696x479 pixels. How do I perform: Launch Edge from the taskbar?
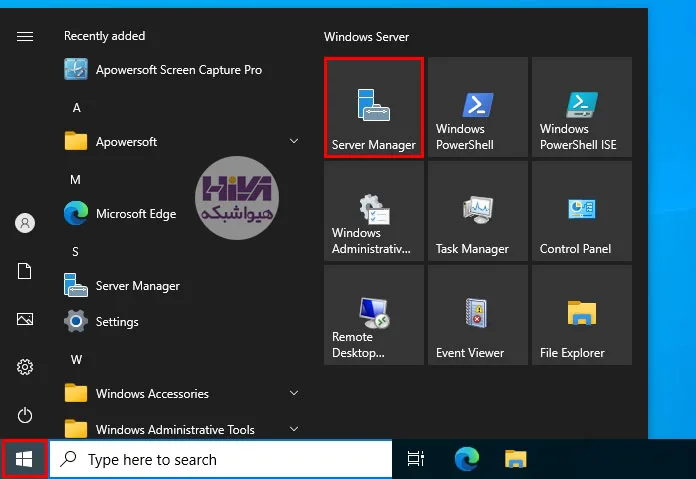click(x=467, y=459)
